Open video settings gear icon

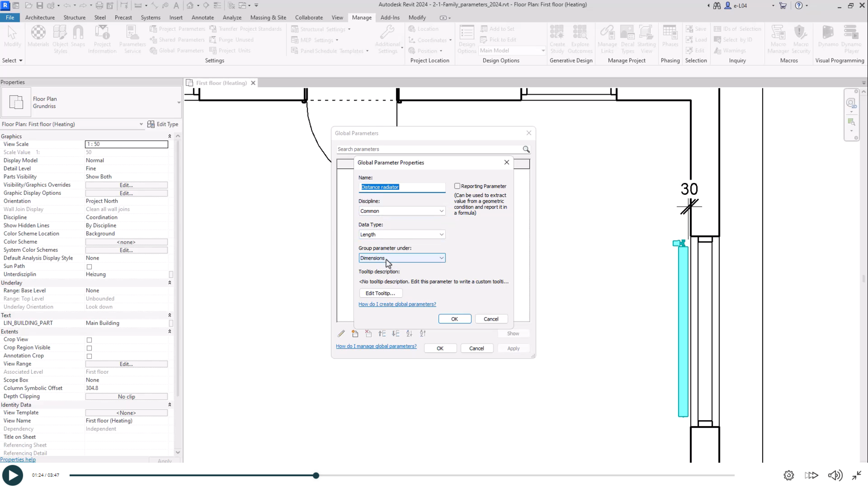tap(788, 475)
